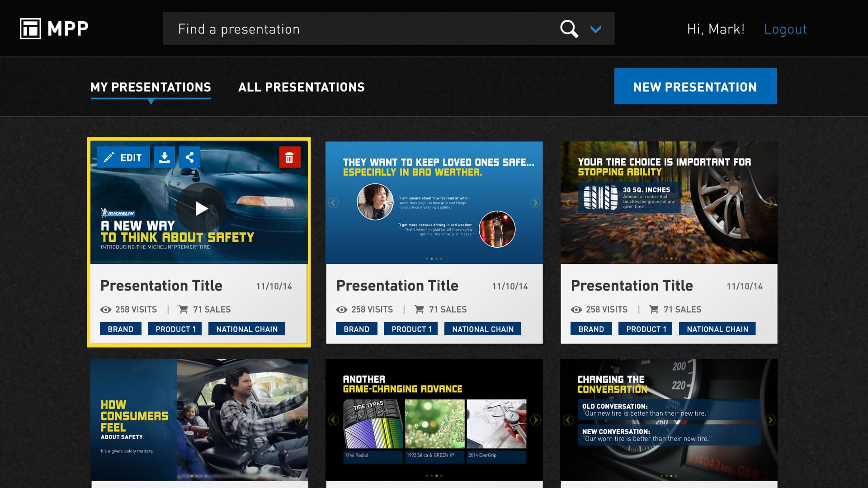Image resolution: width=868 pixels, height=488 pixels.
Task: Click previous arrow on loved ones safe slide
Action: pyautogui.click(x=333, y=203)
